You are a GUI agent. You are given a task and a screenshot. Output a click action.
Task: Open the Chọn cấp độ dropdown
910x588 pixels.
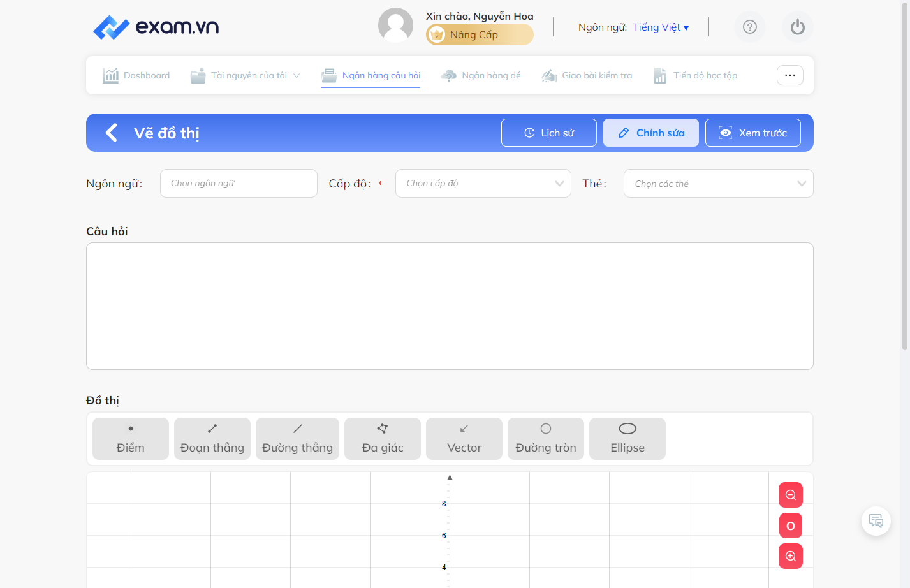pyautogui.click(x=483, y=184)
